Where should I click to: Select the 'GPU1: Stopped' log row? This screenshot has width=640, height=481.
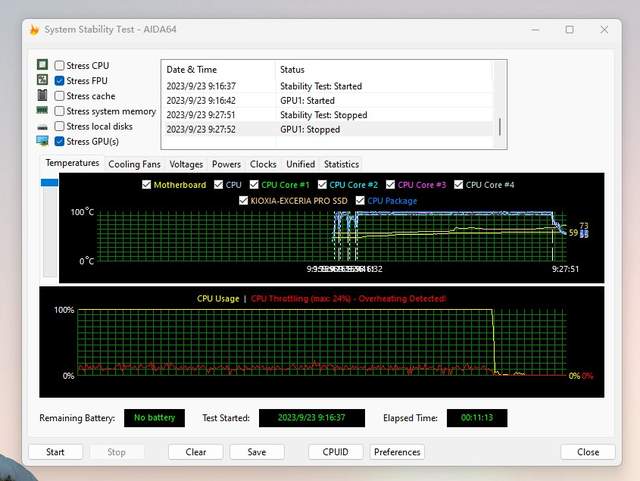pos(327,129)
